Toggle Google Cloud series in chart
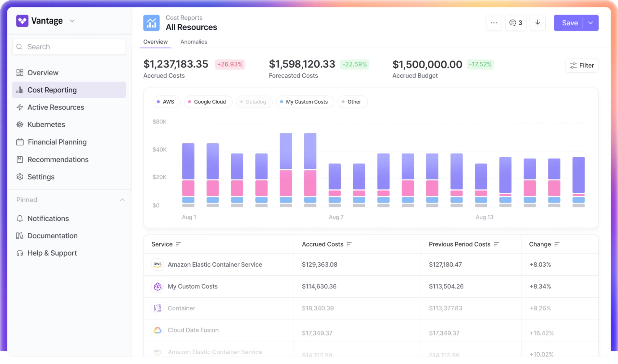 point(208,102)
